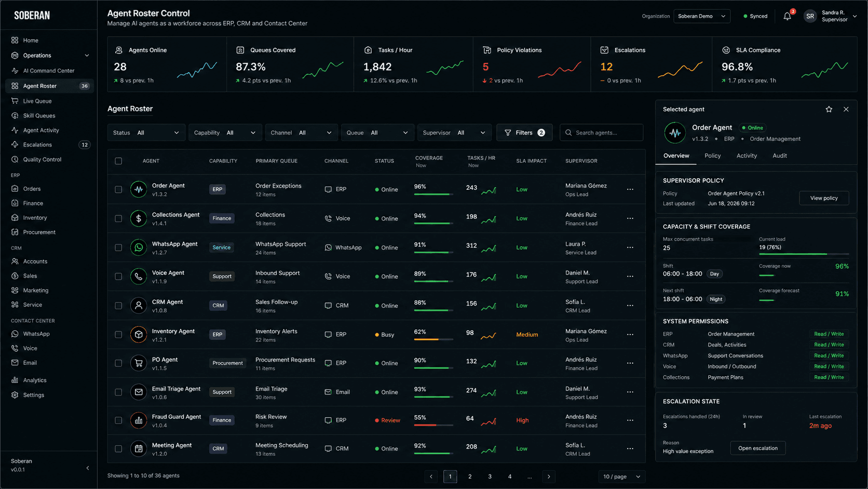The image size is (868, 489).
Task: Click the Synced status indicator
Action: coord(755,16)
